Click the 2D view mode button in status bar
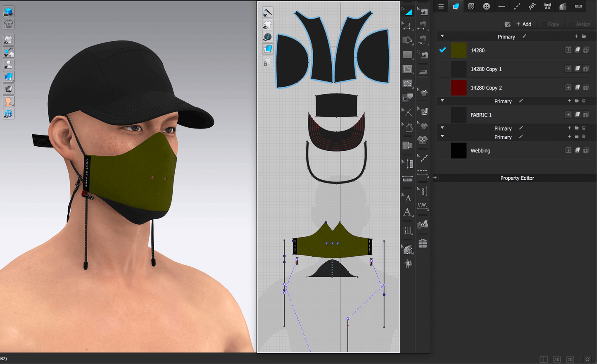The height and width of the screenshot is (364, 597). click(x=570, y=359)
